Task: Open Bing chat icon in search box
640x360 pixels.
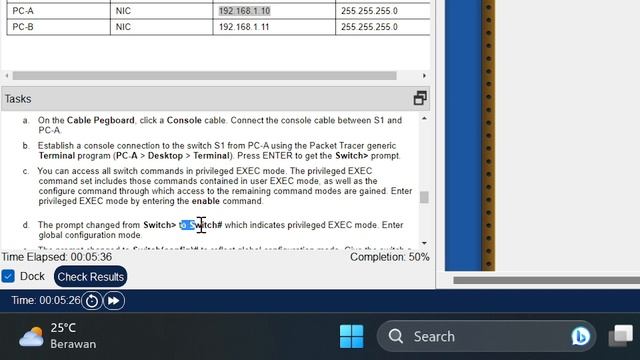Action: click(x=580, y=336)
